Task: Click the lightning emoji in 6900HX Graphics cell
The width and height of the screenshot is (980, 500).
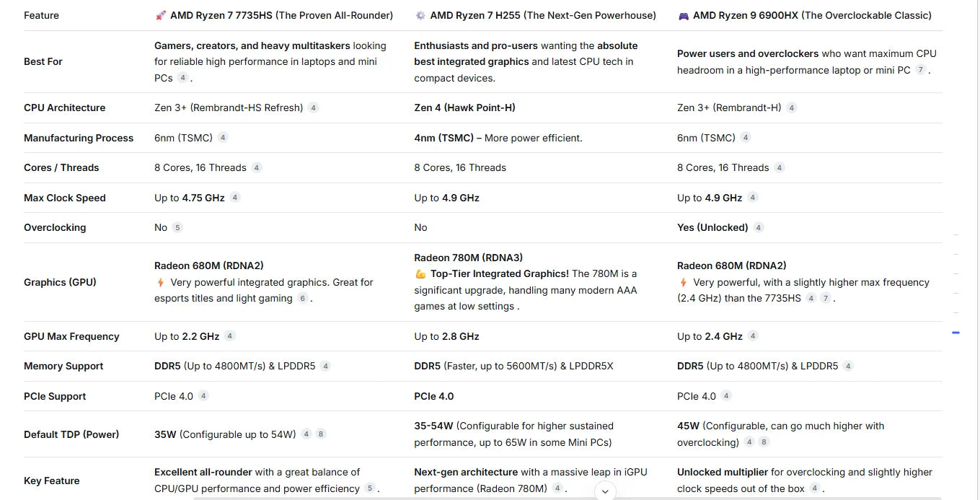Action: coord(683,282)
